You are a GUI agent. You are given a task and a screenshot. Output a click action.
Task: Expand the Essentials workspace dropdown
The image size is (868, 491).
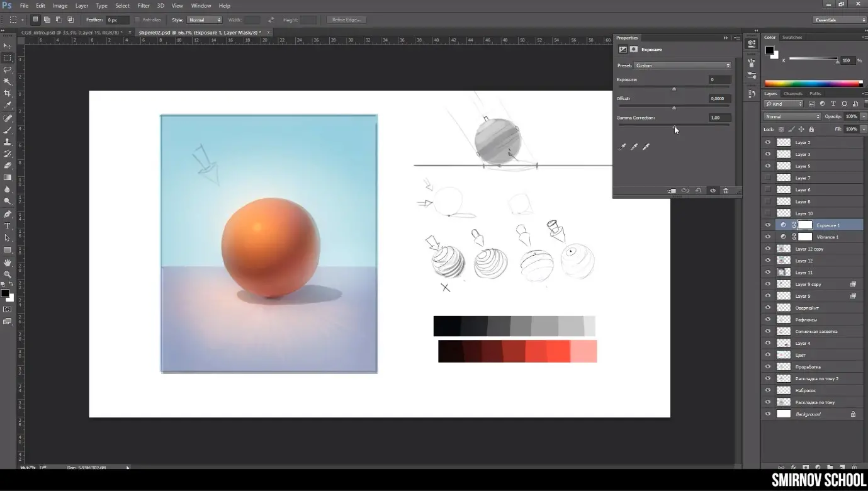[x=840, y=20]
